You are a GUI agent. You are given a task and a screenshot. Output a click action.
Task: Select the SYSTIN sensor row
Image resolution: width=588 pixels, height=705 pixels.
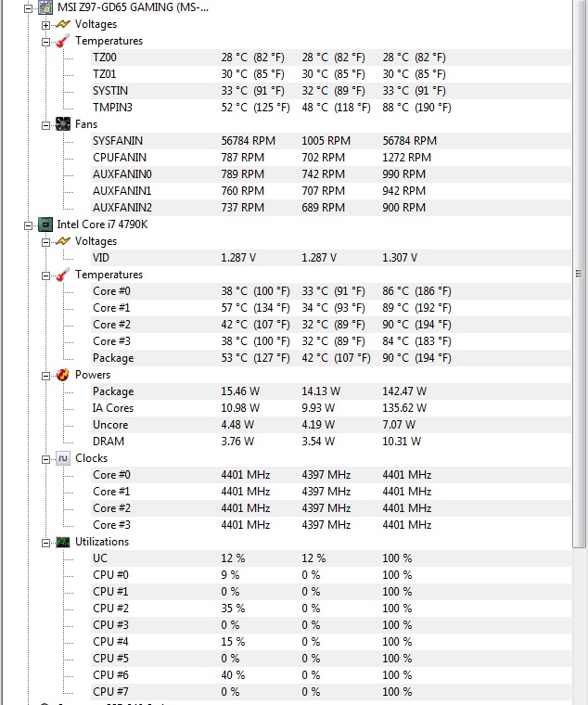(x=331, y=91)
